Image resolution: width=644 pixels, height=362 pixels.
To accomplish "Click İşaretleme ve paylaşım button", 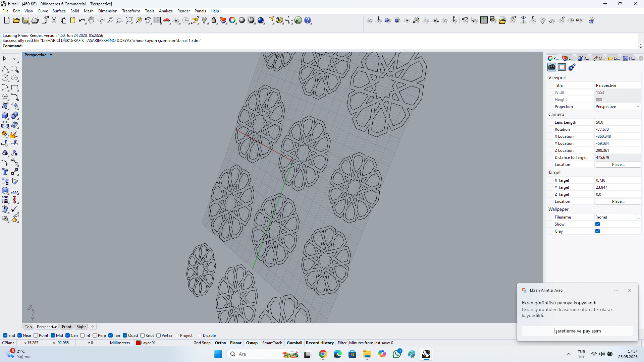I will pyautogui.click(x=577, y=331).
